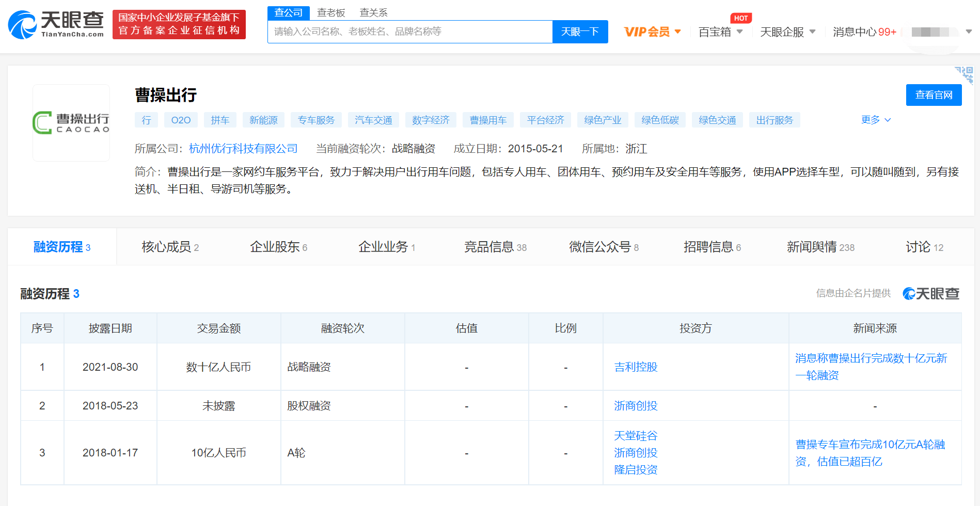The image size is (980, 506).
Task: Open the 吉利控股 investor link
Action: click(636, 367)
